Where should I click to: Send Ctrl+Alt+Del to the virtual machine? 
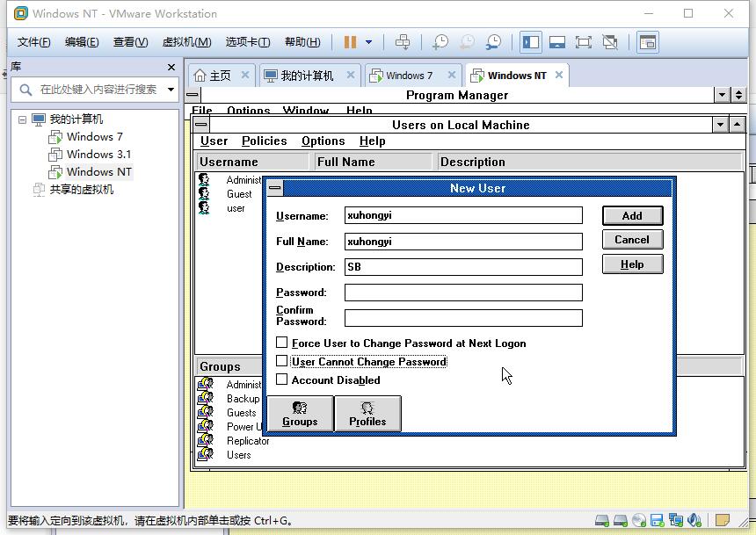(x=403, y=42)
